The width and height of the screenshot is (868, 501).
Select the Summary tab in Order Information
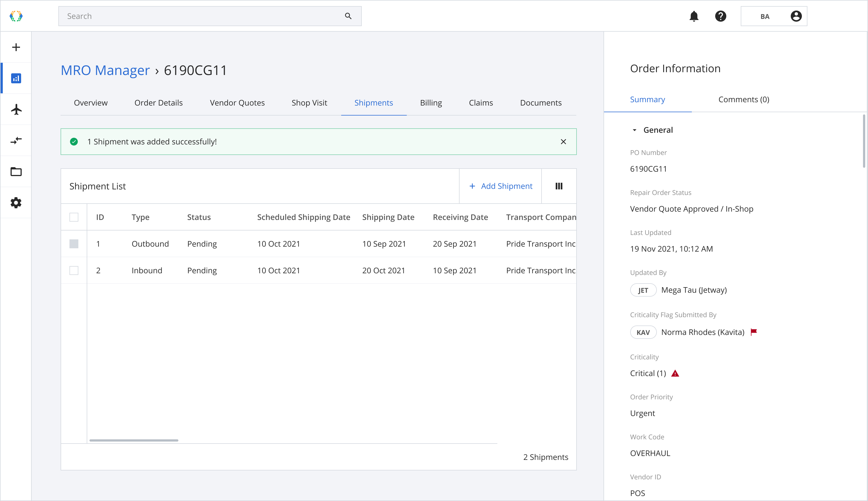[647, 99]
